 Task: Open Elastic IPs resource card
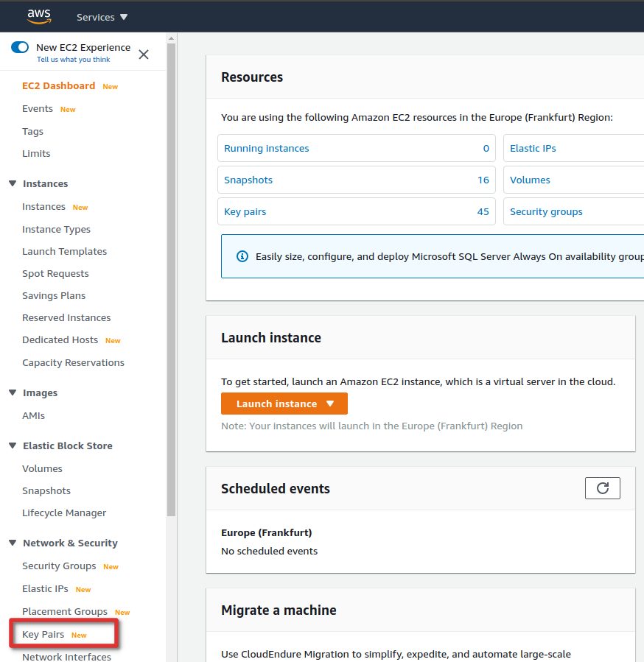pyautogui.click(x=573, y=148)
